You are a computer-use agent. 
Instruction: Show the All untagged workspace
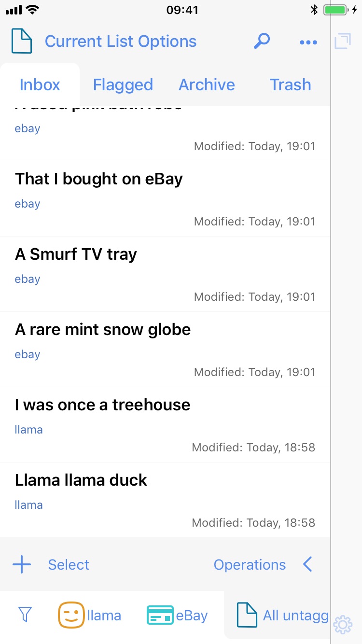(282, 616)
